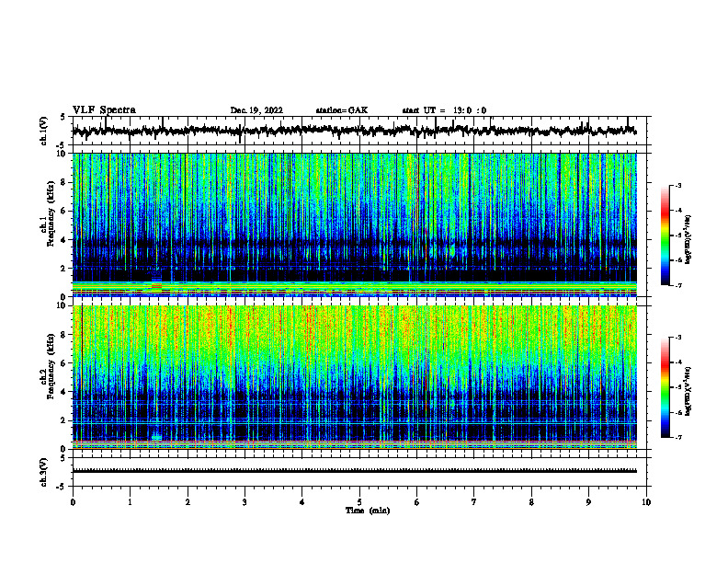Select the "Time (min)" axis title
Screen dimensions: 728x563
368,511
